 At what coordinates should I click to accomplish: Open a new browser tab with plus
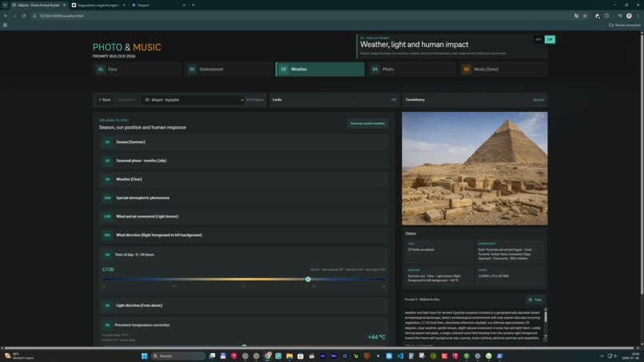tap(193, 5)
